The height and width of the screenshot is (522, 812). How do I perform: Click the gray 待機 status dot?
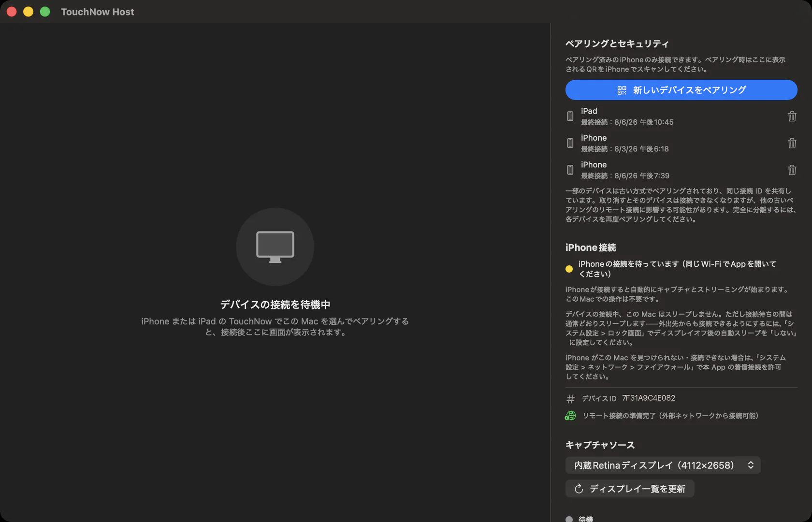[569, 519]
